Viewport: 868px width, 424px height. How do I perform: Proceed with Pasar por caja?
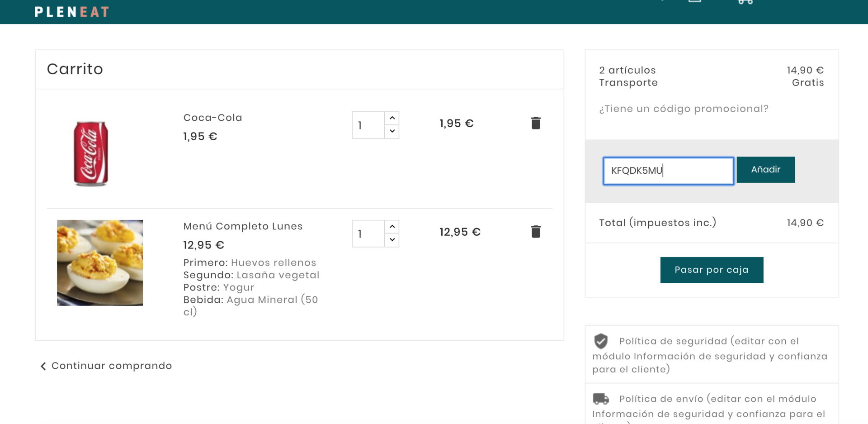[712, 270]
